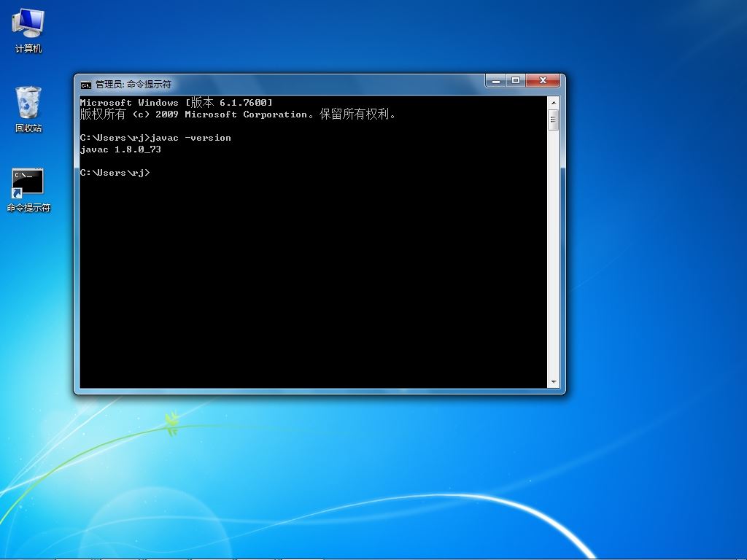
Task: Click the title text 管理员: 命令提示符
Action: click(133, 85)
